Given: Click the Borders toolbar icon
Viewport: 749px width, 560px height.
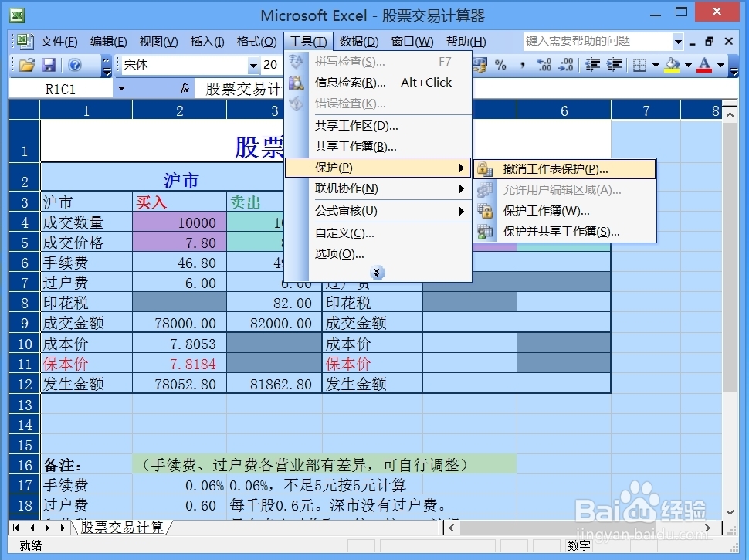Looking at the screenshot, I should point(639,65).
